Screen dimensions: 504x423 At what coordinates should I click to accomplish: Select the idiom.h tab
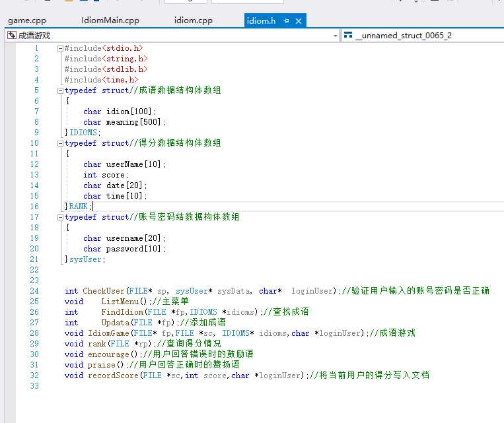coord(261,21)
